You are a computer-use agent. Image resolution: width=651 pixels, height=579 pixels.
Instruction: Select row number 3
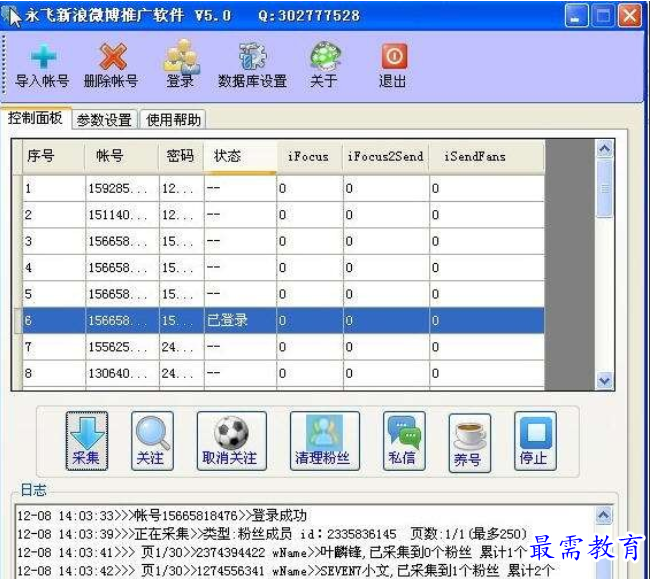click(283, 242)
